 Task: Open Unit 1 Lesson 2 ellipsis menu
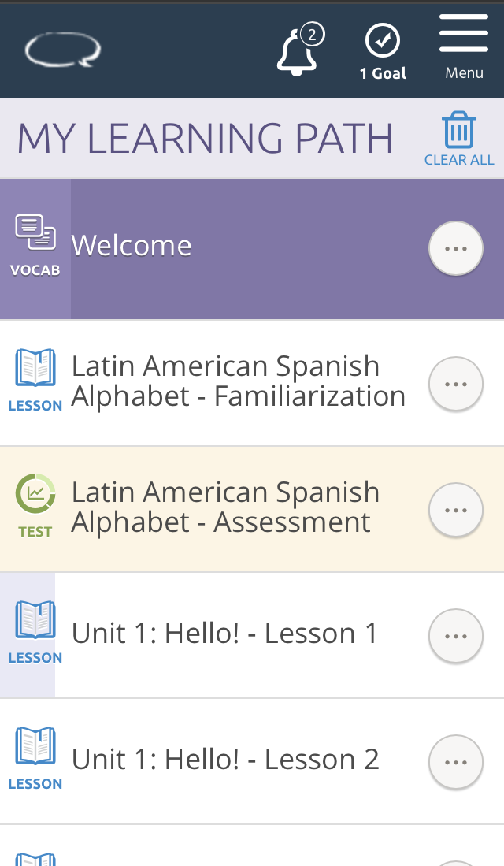click(x=455, y=762)
